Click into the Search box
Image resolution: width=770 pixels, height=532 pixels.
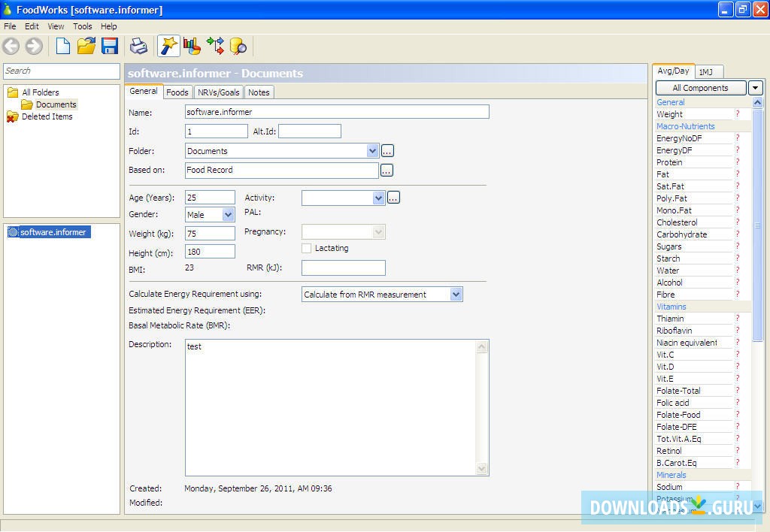pyautogui.click(x=62, y=71)
